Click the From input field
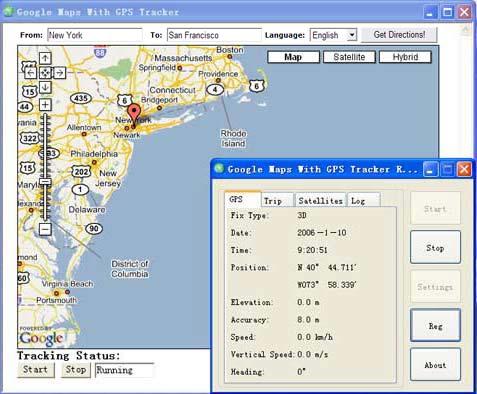Screen dimensions: 477x394 95,35
